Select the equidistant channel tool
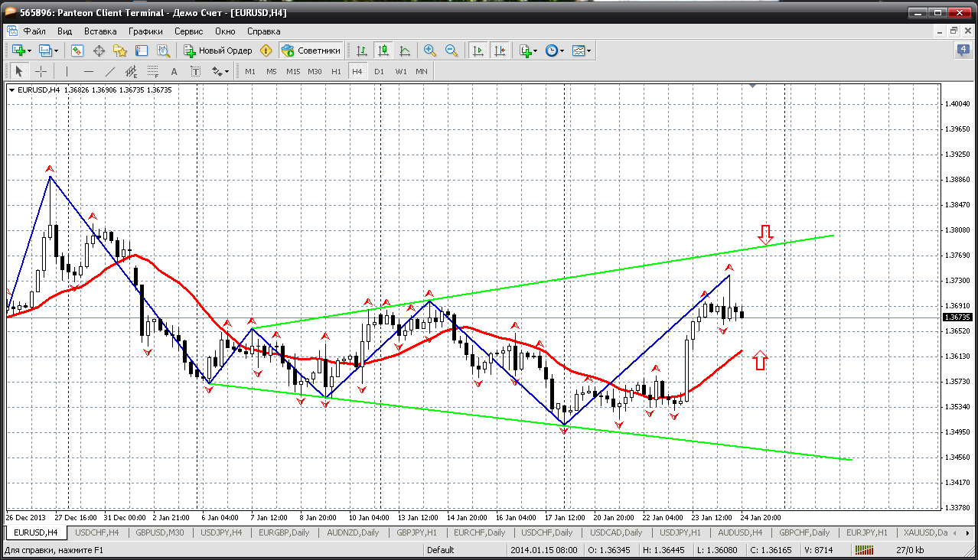Image resolution: width=978 pixels, height=560 pixels. coord(131,71)
